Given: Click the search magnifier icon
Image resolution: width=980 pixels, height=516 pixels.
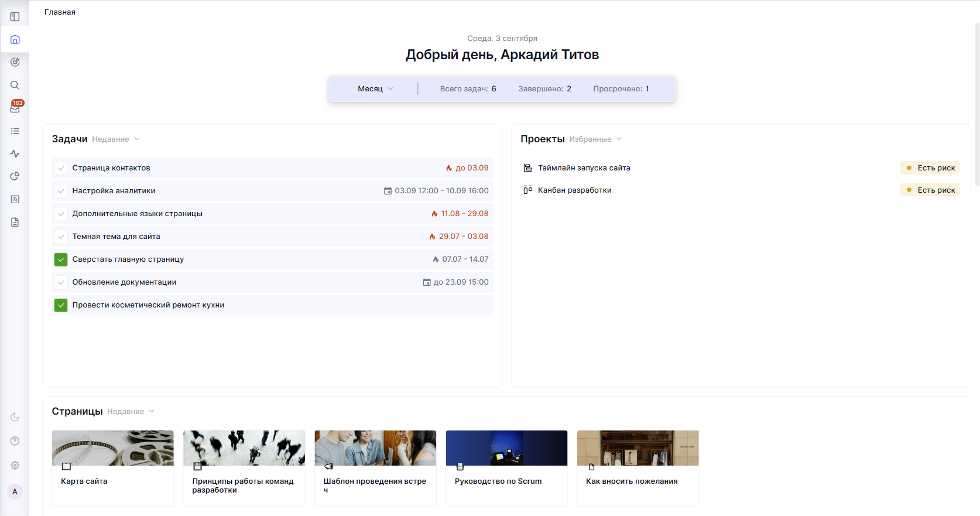Looking at the screenshot, I should pyautogui.click(x=15, y=85).
